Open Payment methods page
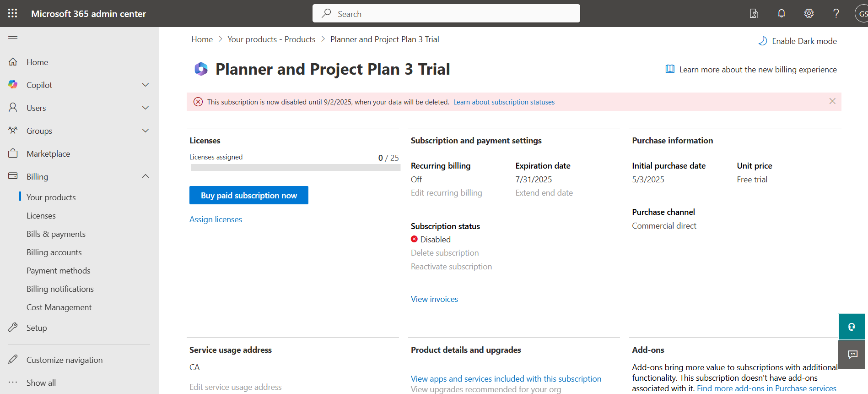 tap(59, 270)
